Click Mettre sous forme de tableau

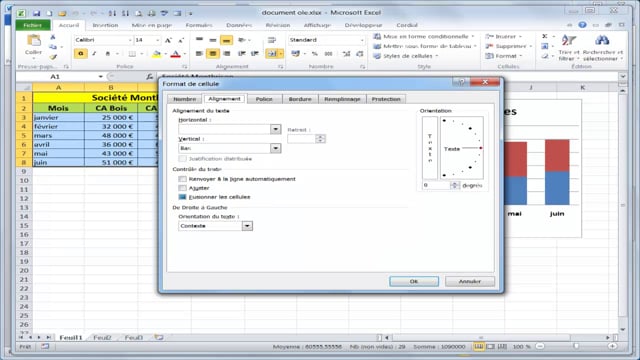(424, 46)
